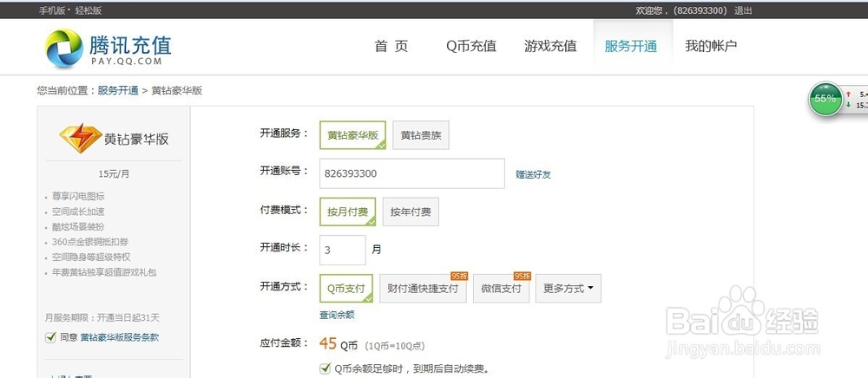The height and width of the screenshot is (378, 868).
Task: Click the 黄钻豪华版 breadcrumb text
Action: tap(176, 91)
